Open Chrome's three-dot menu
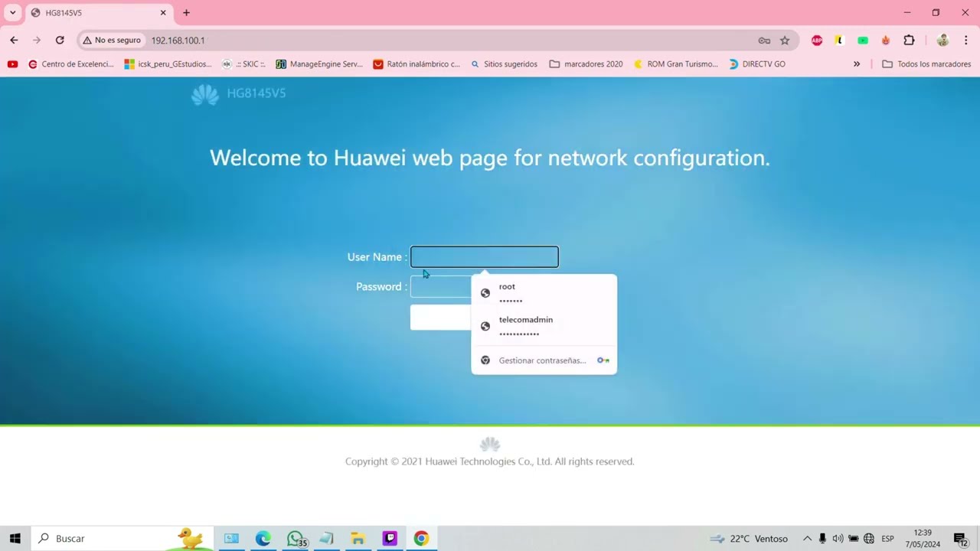This screenshot has height=551, width=980. (966, 41)
